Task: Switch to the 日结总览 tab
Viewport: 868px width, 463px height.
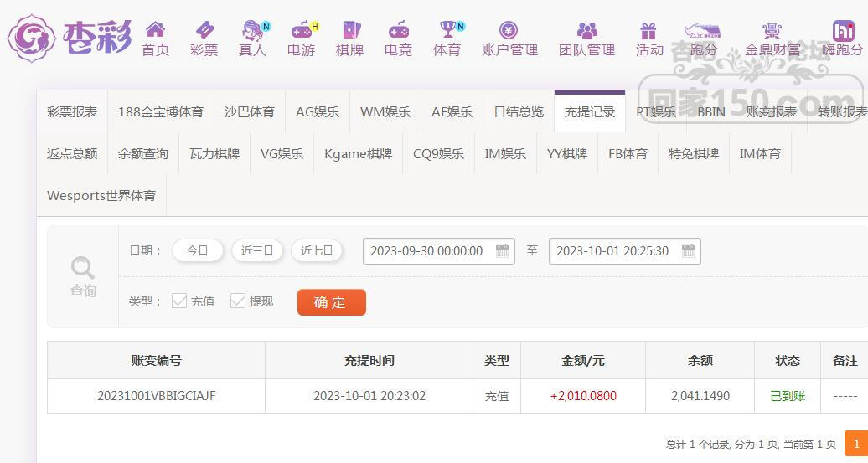Action: coord(519,111)
